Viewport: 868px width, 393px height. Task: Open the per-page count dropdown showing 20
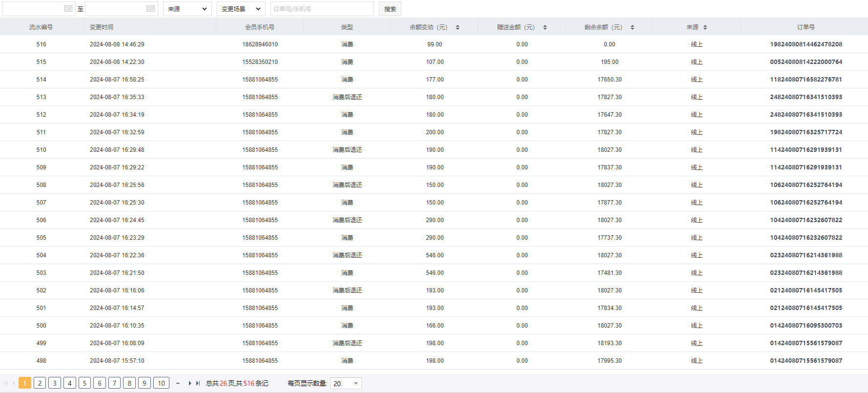pyautogui.click(x=345, y=383)
